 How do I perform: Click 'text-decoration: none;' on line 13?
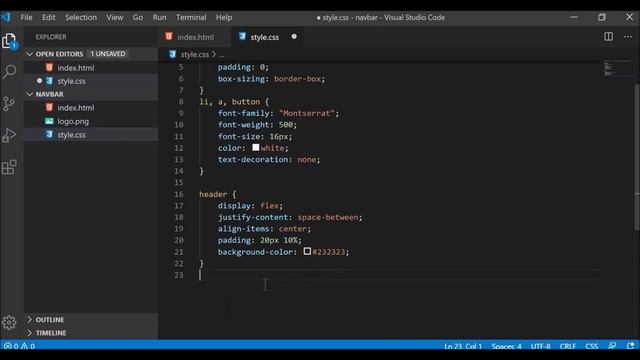[269, 160]
